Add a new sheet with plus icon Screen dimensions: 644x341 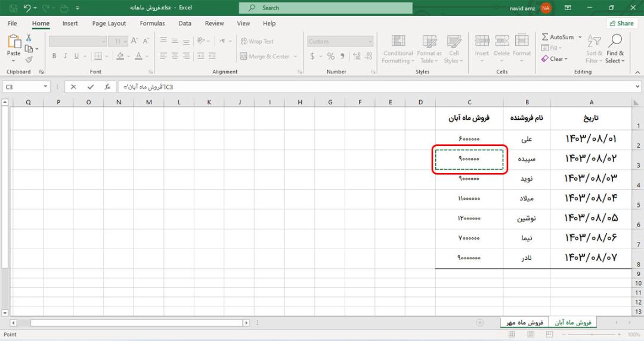[x=479, y=323]
